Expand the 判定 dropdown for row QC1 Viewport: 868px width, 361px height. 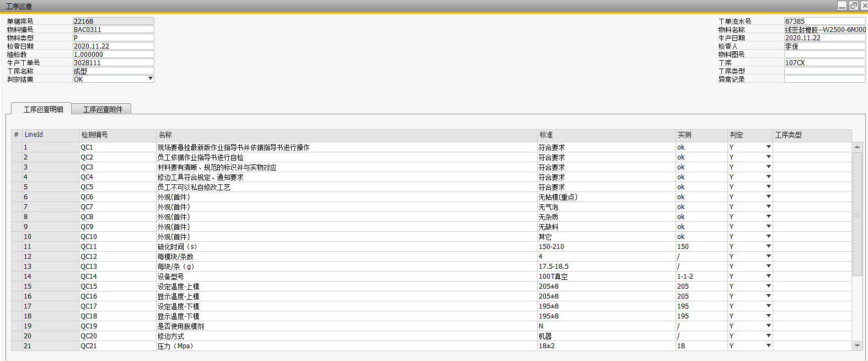[768, 147]
